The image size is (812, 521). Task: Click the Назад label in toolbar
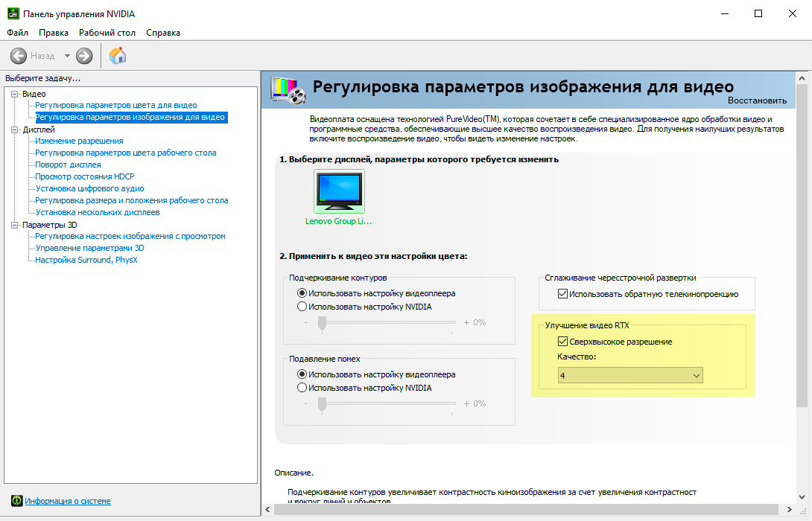point(42,56)
